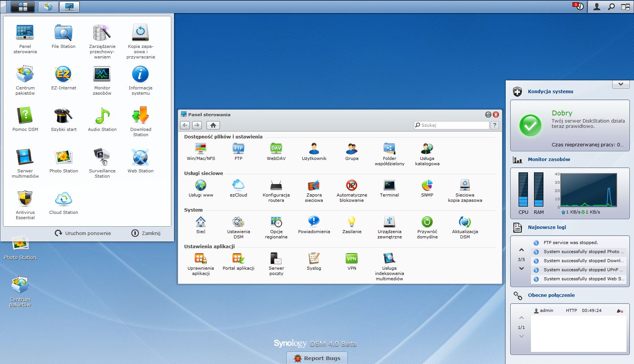Open SNMP settings
The width and height of the screenshot is (634, 364).
point(427,188)
